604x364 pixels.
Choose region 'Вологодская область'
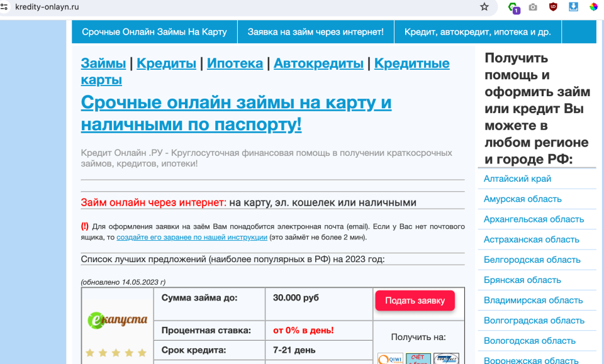(x=530, y=341)
